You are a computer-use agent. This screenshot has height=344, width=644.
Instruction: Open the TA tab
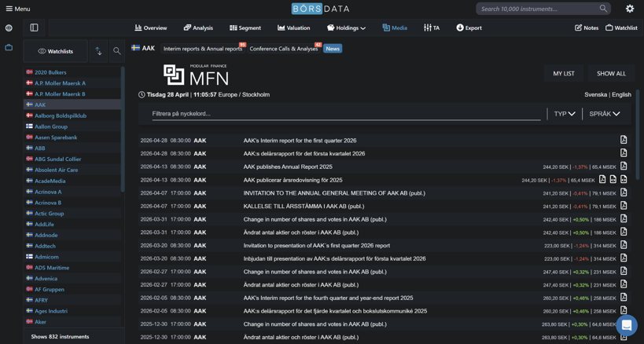coord(432,27)
